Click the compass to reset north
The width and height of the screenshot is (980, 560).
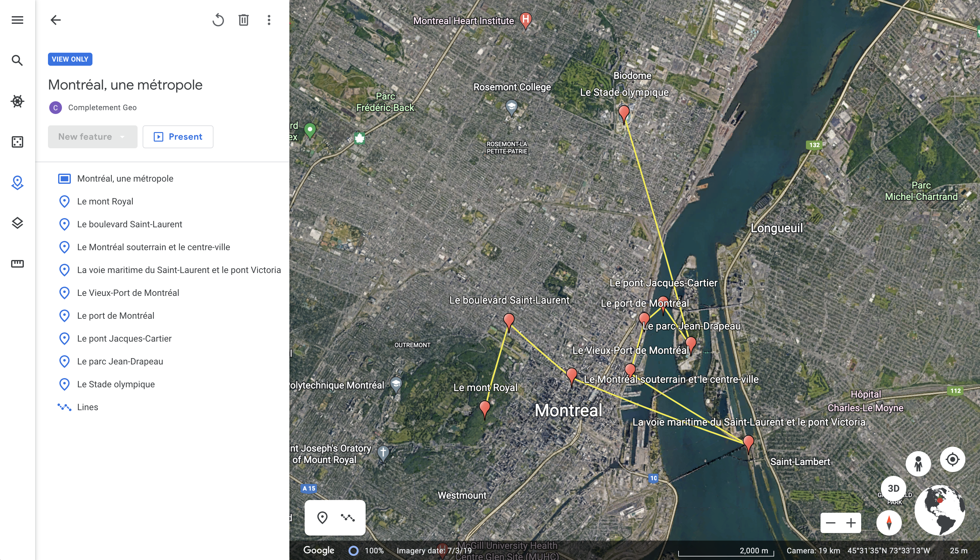(889, 523)
